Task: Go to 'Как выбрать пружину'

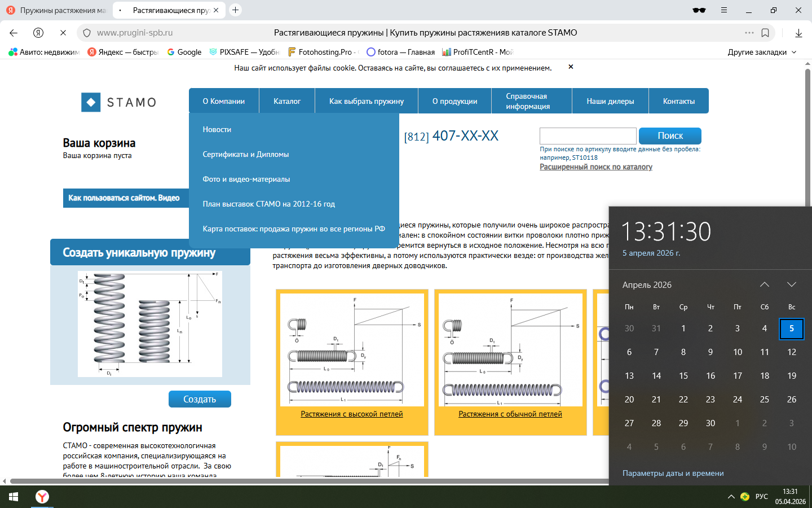Action: click(367, 101)
